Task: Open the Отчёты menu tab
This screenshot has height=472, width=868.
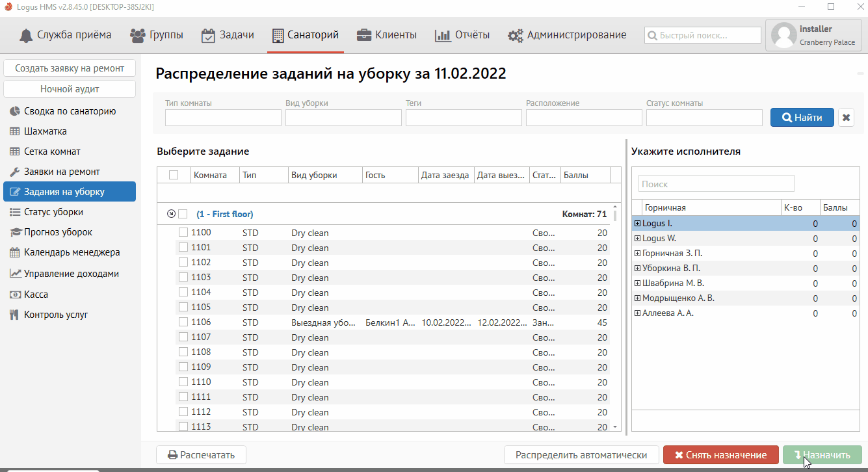Action: 462,35
